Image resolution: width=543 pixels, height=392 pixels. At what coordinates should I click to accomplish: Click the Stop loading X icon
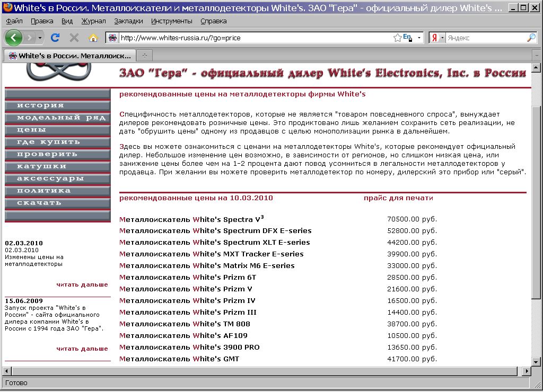pos(74,38)
